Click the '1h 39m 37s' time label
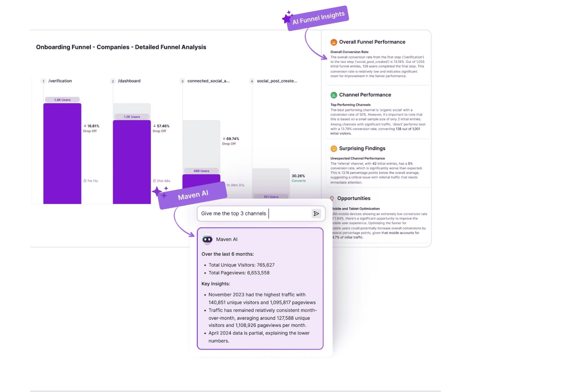 (x=235, y=185)
